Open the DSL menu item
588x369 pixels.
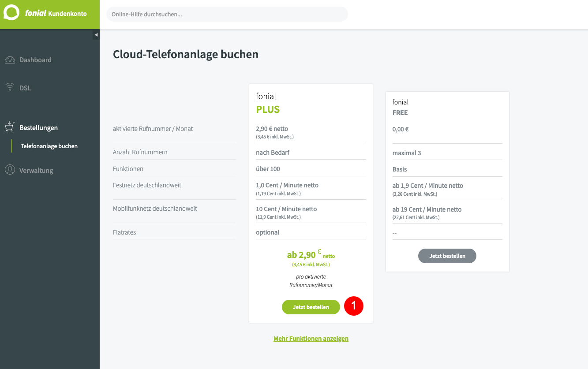point(25,88)
